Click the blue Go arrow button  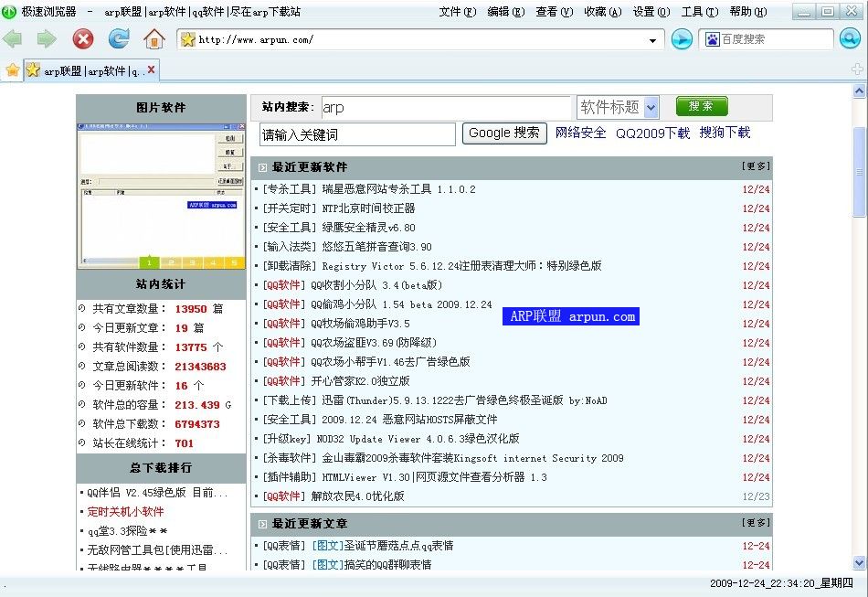[x=682, y=39]
